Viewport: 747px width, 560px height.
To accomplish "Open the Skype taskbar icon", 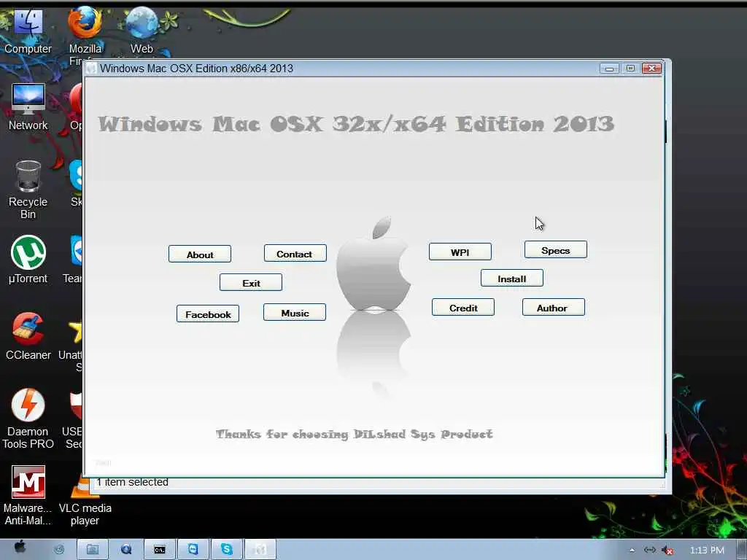I will [227, 550].
